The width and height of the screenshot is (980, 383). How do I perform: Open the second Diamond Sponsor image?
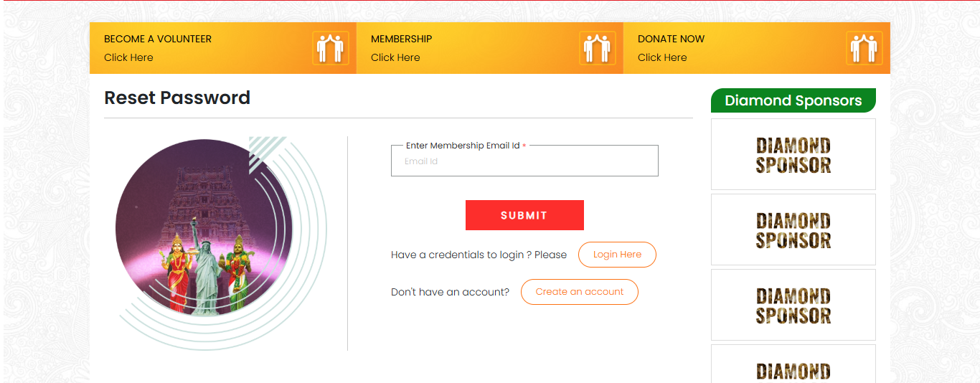pos(793,230)
